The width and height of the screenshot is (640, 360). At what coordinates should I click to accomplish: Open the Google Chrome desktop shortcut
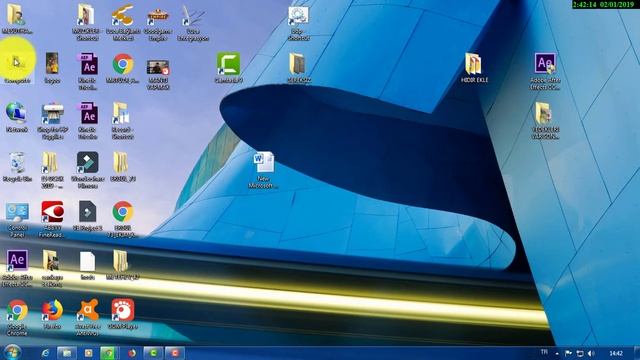pos(17,310)
